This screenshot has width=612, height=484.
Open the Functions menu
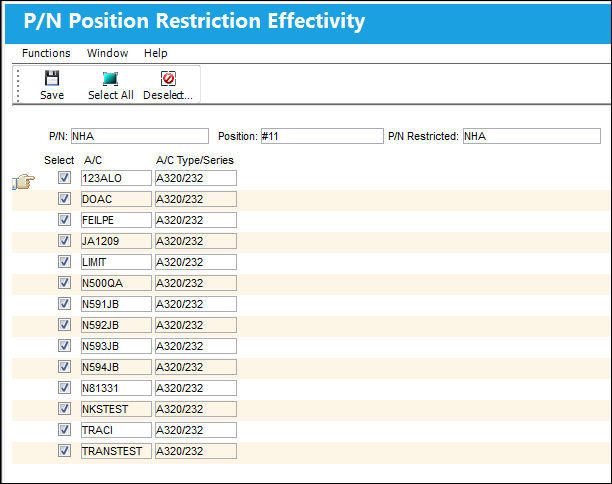[46, 53]
